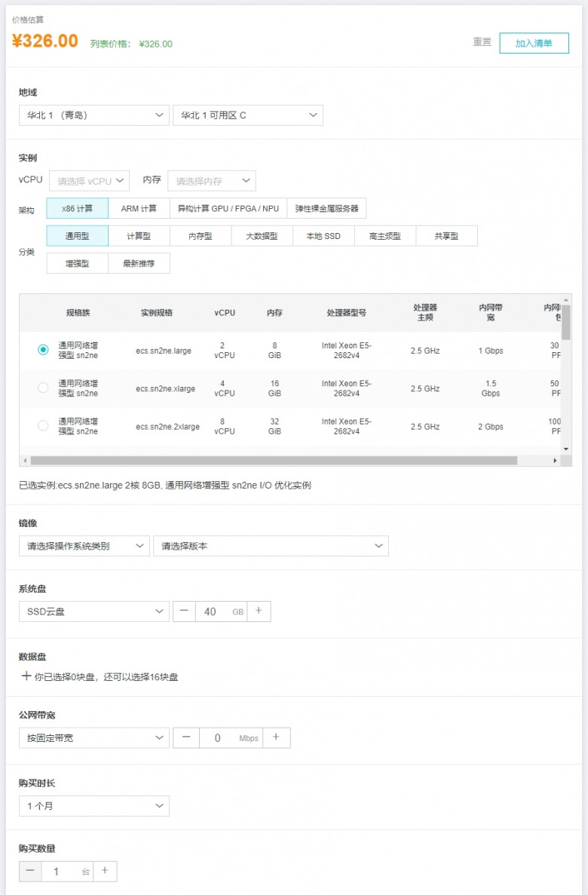Select the ecs.sn2ne.large radio button
The width and height of the screenshot is (588, 895).
pyautogui.click(x=43, y=349)
